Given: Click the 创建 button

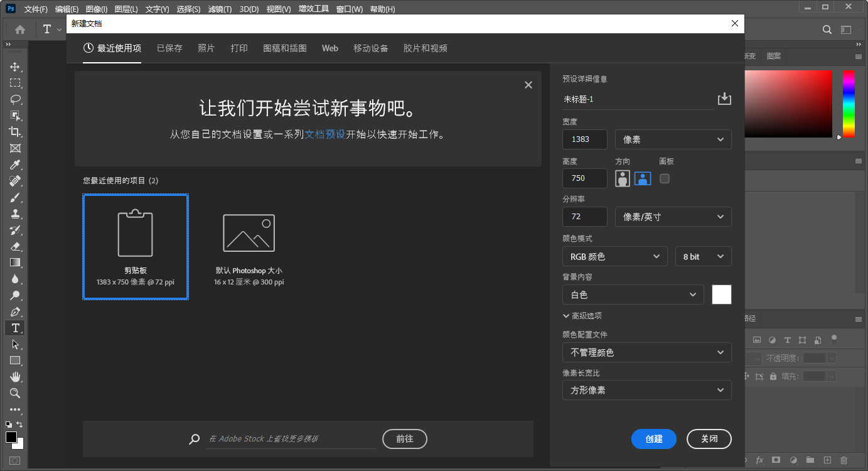Looking at the screenshot, I should pyautogui.click(x=653, y=439).
